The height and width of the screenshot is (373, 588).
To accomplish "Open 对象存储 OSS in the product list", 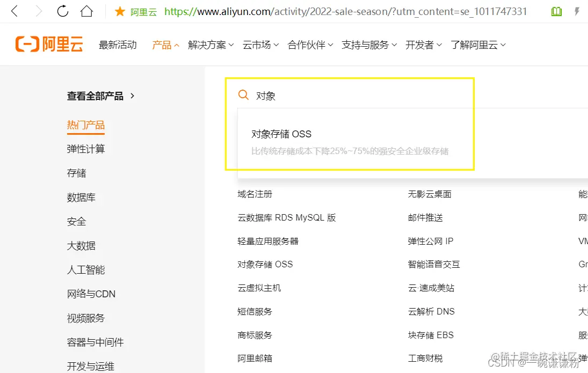I will [265, 264].
